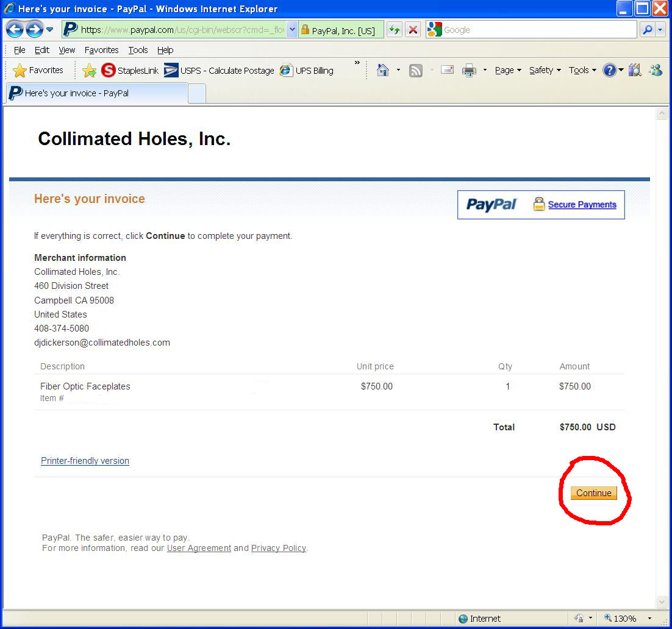Click the Printer-friendly version link
This screenshot has width=672, height=629.
85,461
